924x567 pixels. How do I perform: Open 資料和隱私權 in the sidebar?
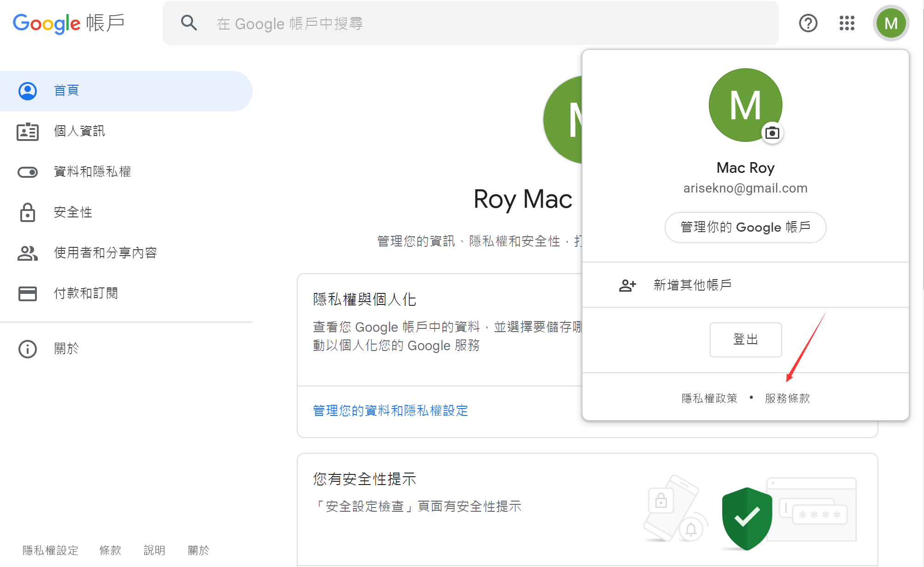click(126, 172)
